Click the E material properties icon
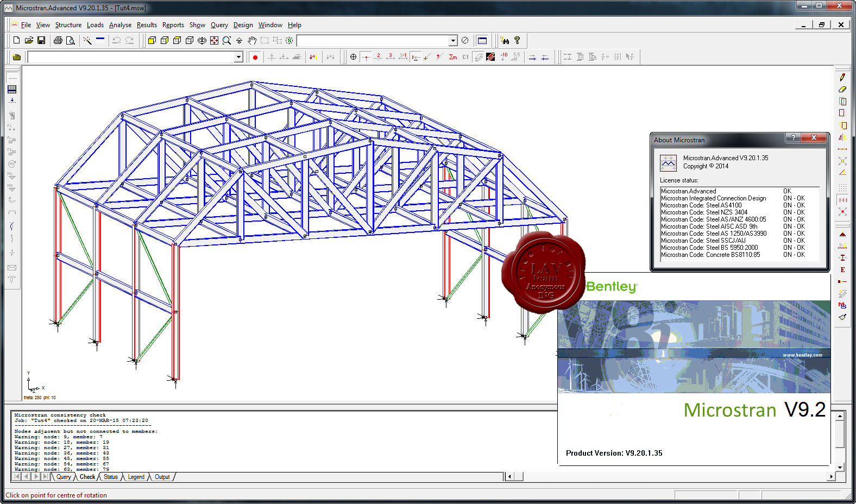Viewport: 856px width, 504px height. tap(842, 269)
